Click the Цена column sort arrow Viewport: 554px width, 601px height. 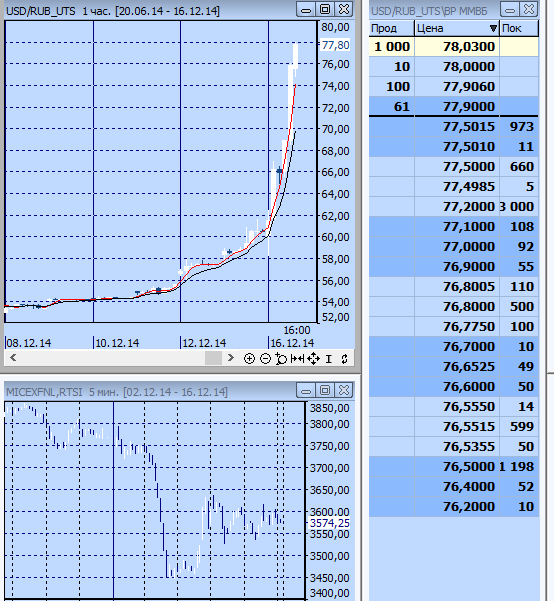493,28
